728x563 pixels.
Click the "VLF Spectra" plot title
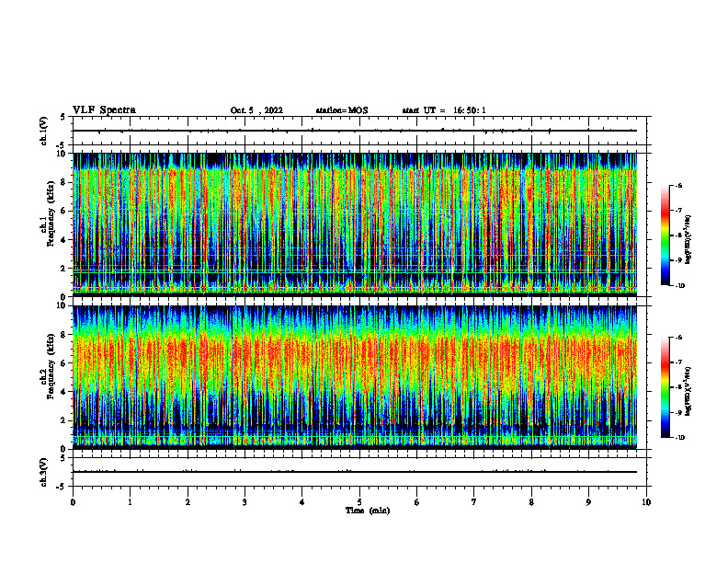(104, 110)
